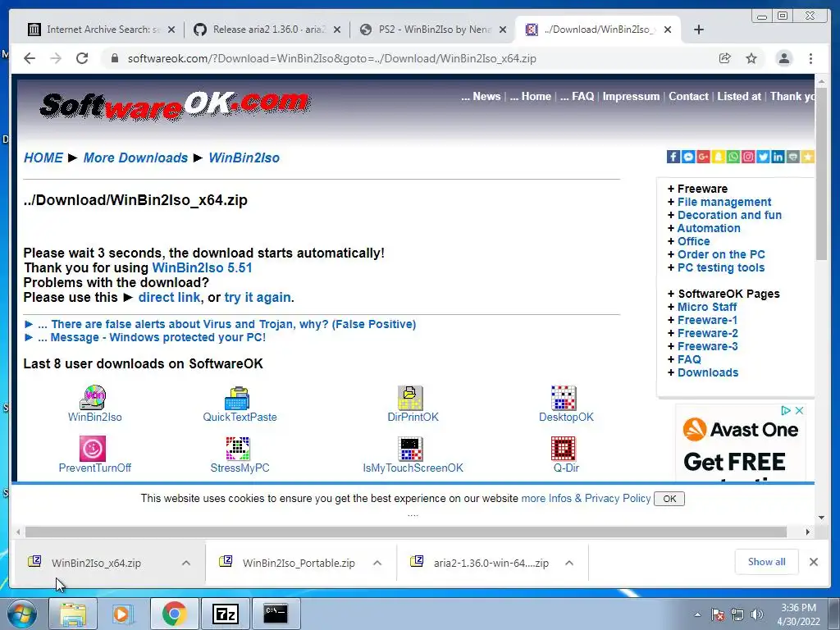840x630 pixels.
Task: Switch to PS2 - WinBin2Iso tab
Action: 433,30
